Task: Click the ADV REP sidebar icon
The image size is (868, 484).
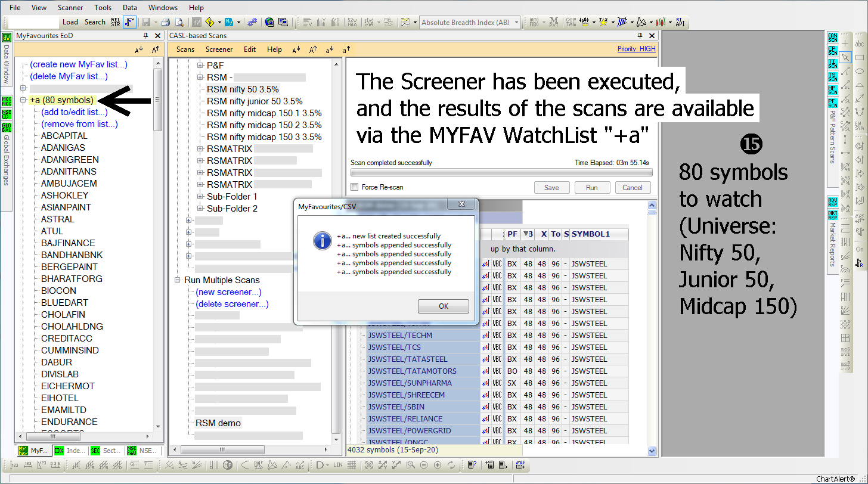Action: 833,202
